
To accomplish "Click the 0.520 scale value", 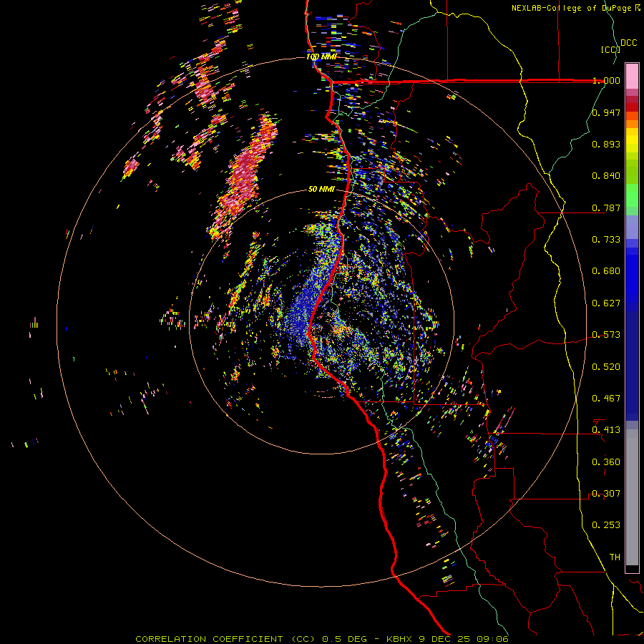I will coord(606,367).
